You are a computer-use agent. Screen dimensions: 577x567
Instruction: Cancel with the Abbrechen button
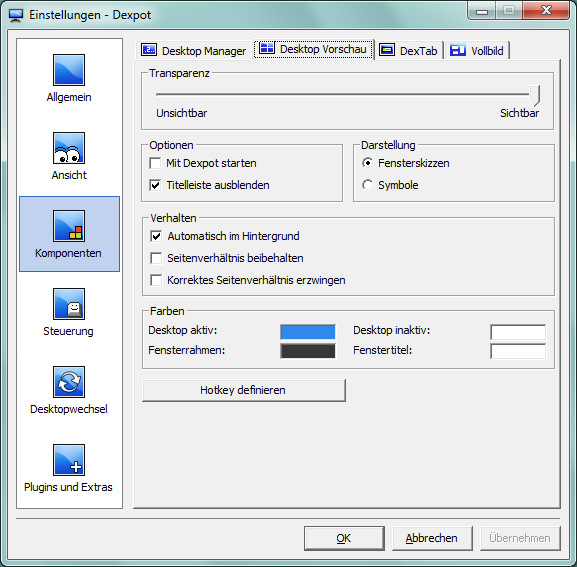tap(432, 538)
